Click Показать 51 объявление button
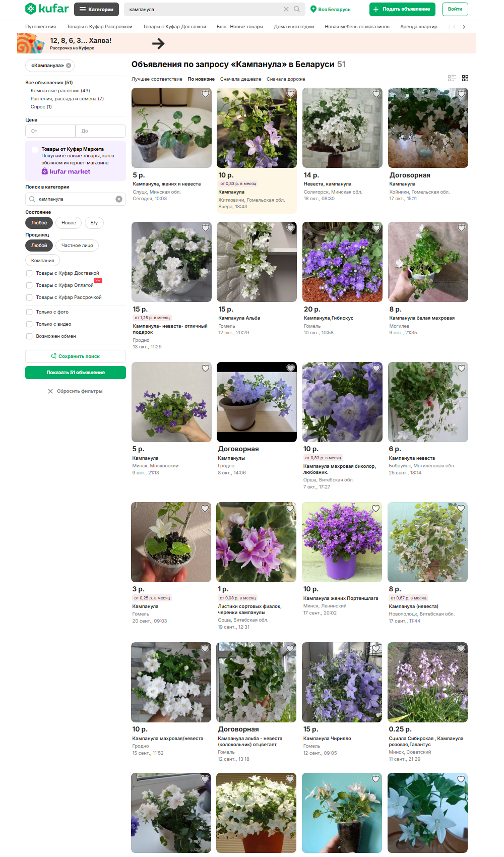This screenshot has height=857, width=504. point(76,373)
